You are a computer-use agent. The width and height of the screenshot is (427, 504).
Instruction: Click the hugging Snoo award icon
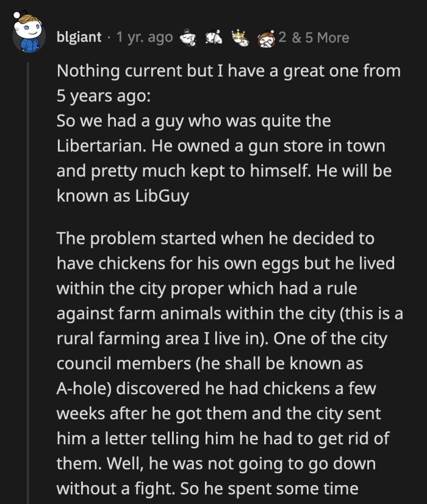click(265, 38)
